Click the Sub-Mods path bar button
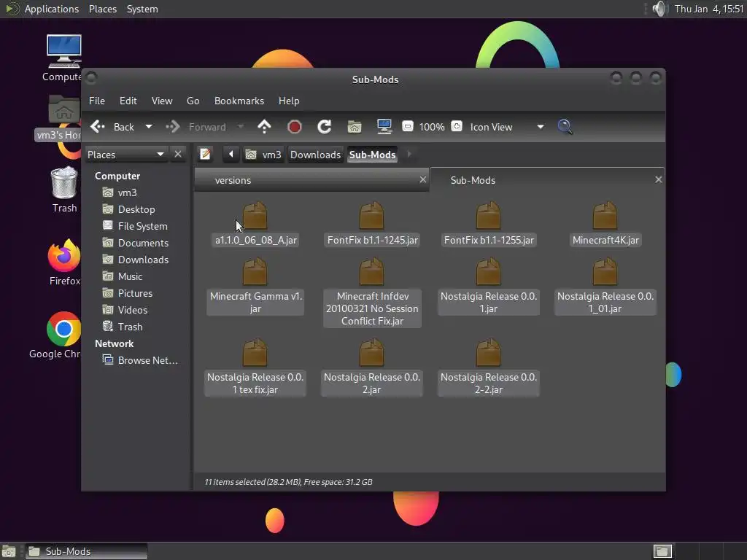Screen dimensions: 747x560 373,155
